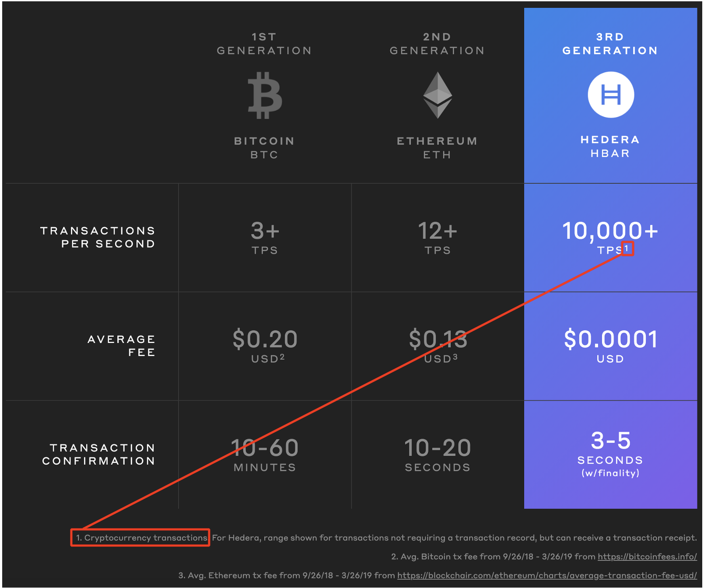Click the Ethereum 12+ TPS value

438,231
